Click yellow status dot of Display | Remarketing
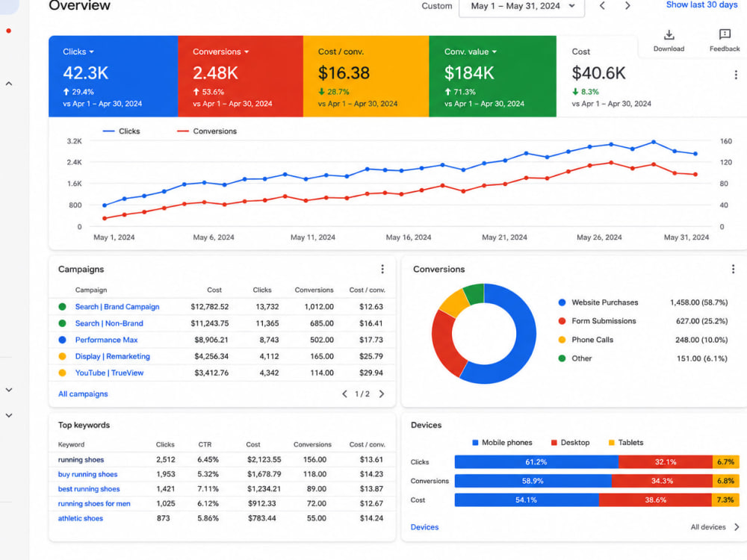747x560 pixels. click(x=63, y=356)
